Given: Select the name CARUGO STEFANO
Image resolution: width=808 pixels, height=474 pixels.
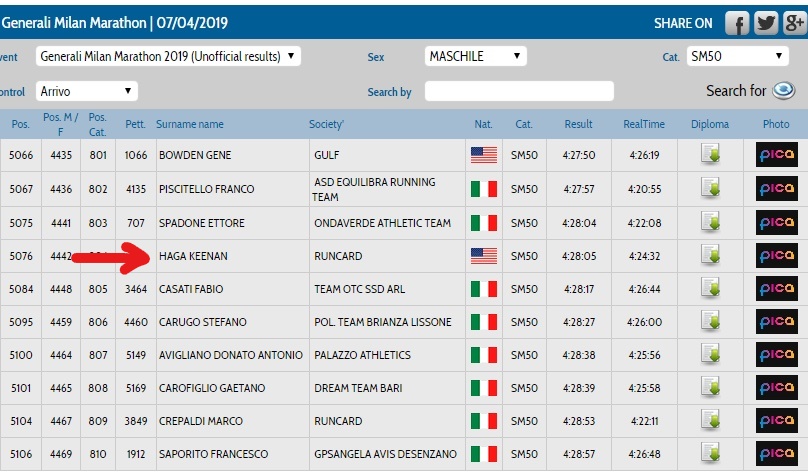Looking at the screenshot, I should 203,322.
